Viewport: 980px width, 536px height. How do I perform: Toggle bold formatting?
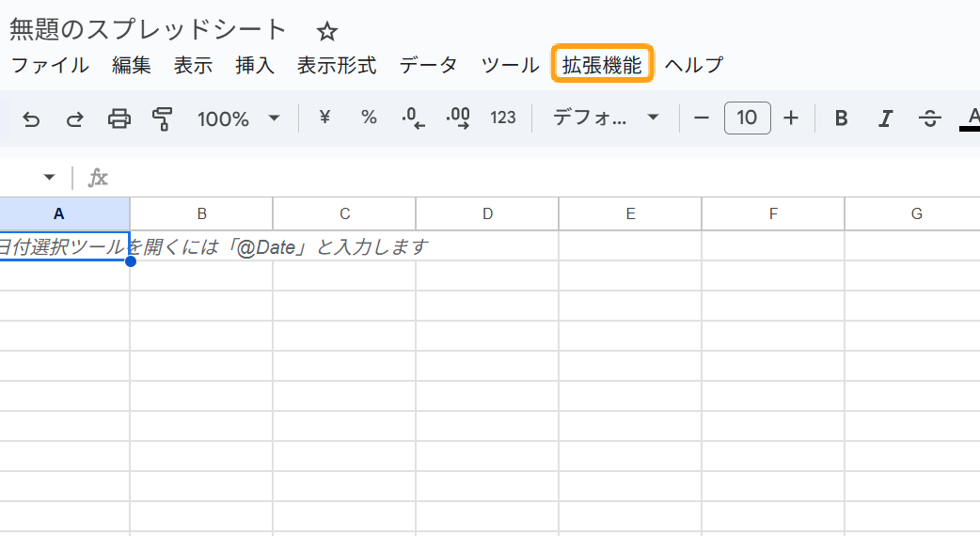(841, 118)
